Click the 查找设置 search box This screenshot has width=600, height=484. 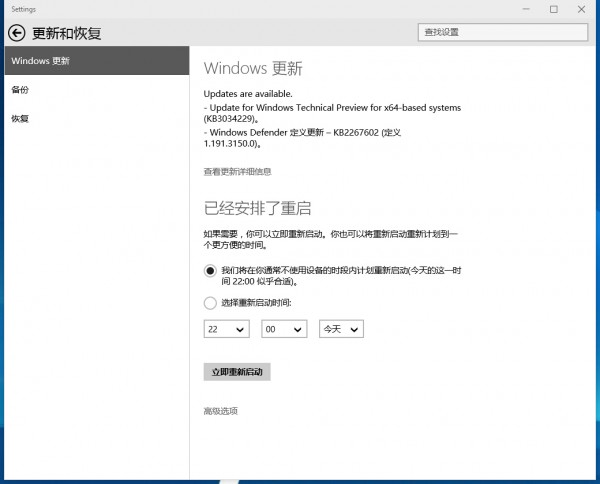tap(502, 32)
